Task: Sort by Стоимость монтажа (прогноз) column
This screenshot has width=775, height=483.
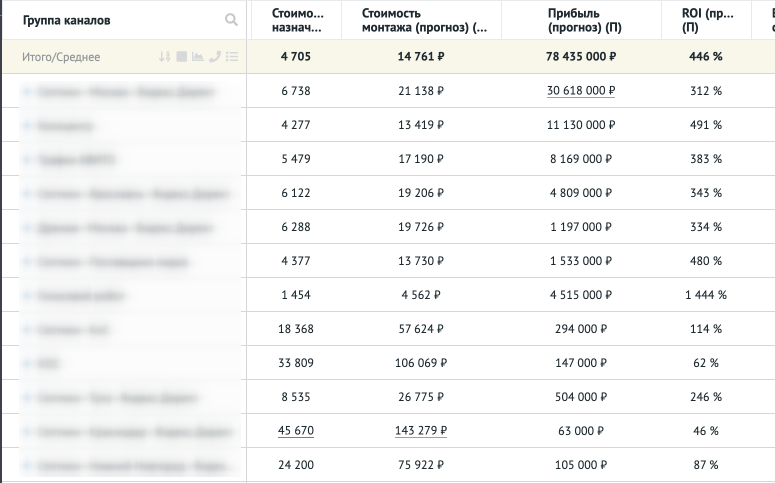Action: pos(420,20)
